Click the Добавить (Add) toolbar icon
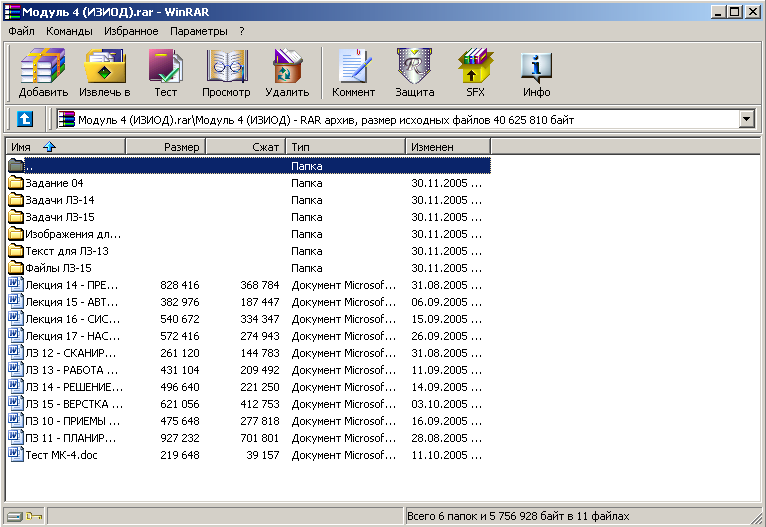Image resolution: width=766 pixels, height=527 pixels. coord(43,66)
